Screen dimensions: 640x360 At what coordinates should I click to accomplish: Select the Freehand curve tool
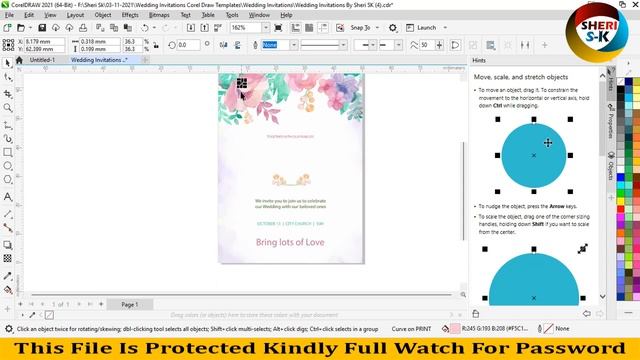7,125
